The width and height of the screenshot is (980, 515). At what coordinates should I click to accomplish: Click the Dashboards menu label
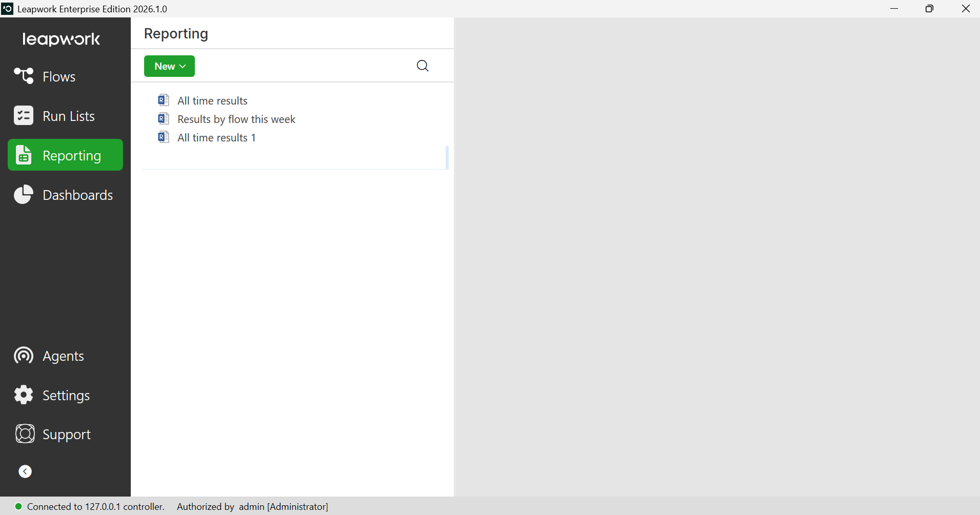[78, 195]
